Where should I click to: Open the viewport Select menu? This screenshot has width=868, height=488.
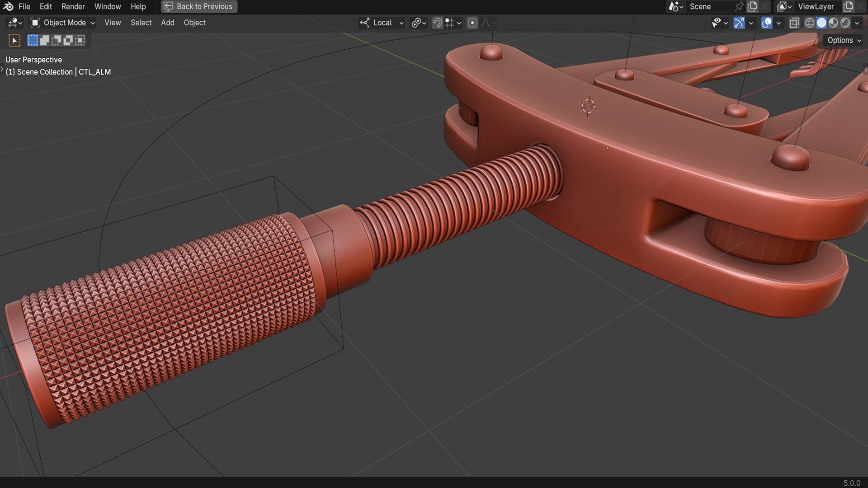pyautogui.click(x=141, y=23)
